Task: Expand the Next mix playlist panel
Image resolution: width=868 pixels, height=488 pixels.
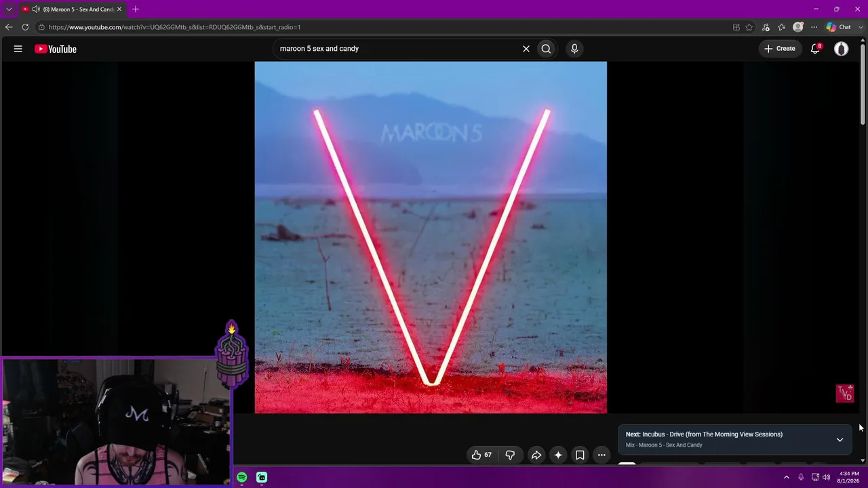Action: [840, 440]
